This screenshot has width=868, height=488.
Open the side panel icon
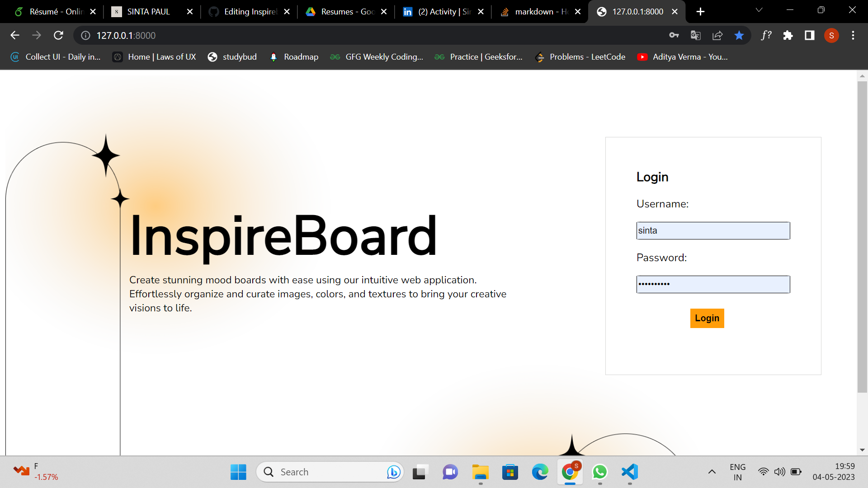click(x=809, y=35)
